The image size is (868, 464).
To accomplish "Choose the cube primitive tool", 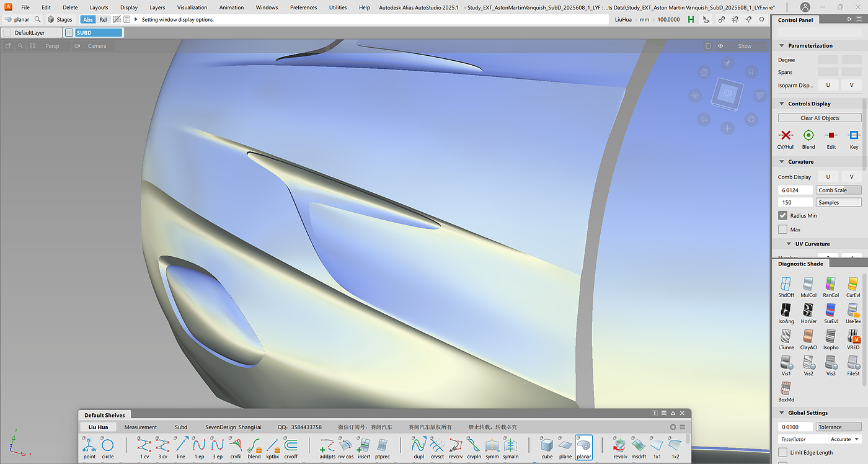I will pos(546,446).
